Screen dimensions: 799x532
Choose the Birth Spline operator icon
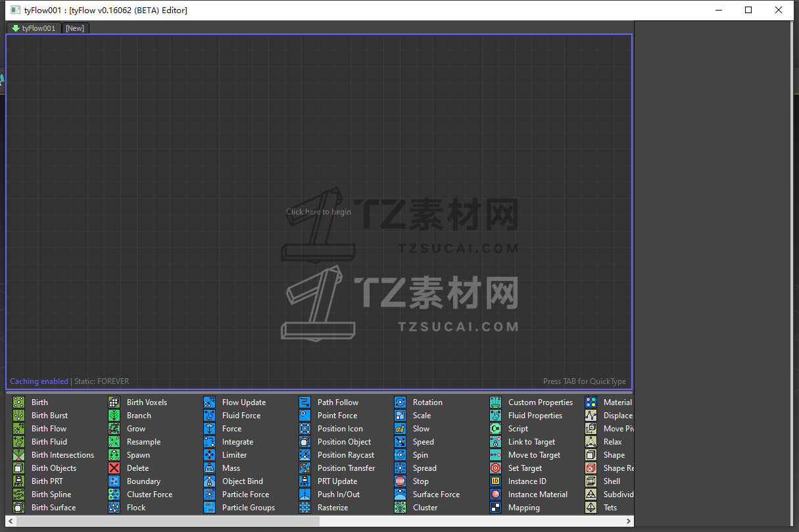click(x=18, y=494)
